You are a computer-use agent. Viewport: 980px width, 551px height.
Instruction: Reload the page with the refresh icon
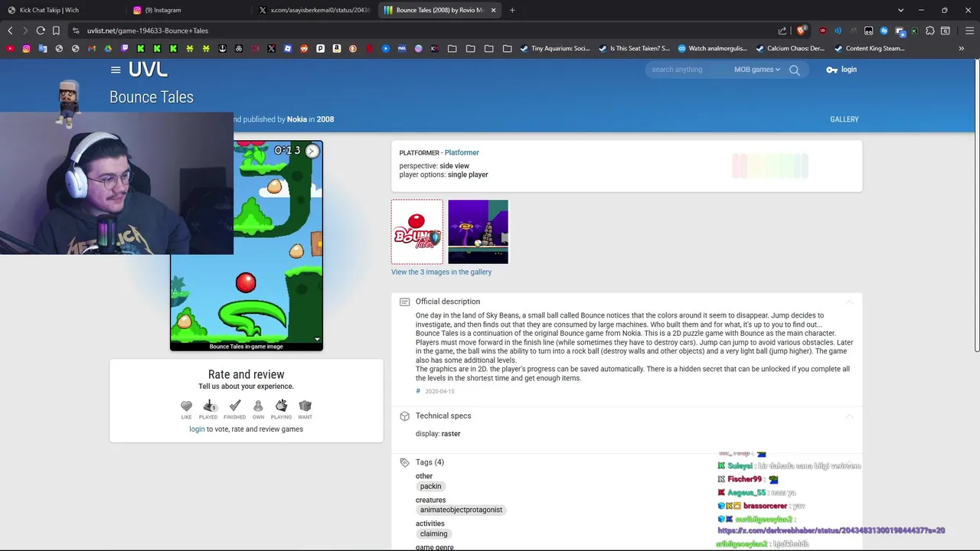click(x=41, y=31)
